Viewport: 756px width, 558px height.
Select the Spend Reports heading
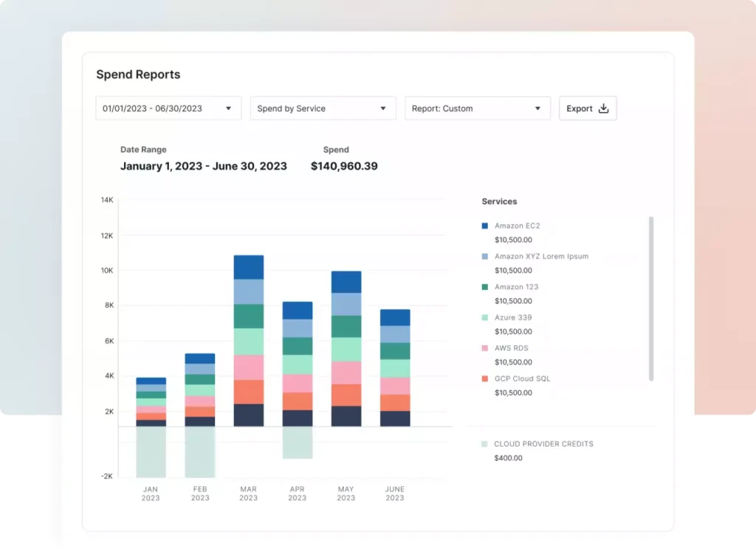pos(138,75)
